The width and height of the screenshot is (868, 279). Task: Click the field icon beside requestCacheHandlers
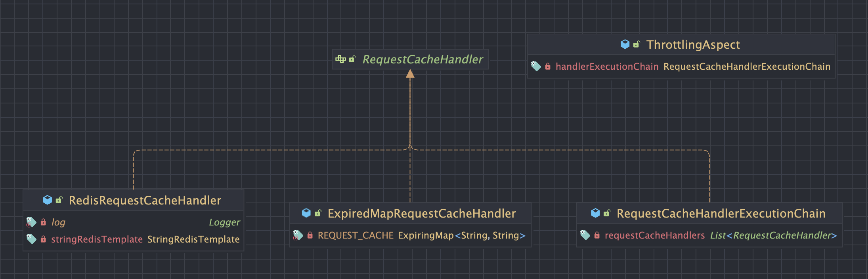point(585,235)
